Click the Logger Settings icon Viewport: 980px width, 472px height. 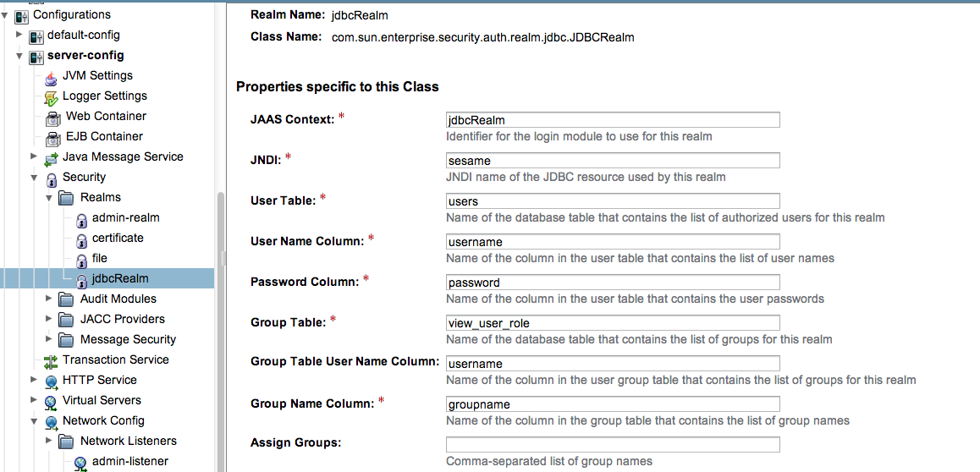pos(51,96)
